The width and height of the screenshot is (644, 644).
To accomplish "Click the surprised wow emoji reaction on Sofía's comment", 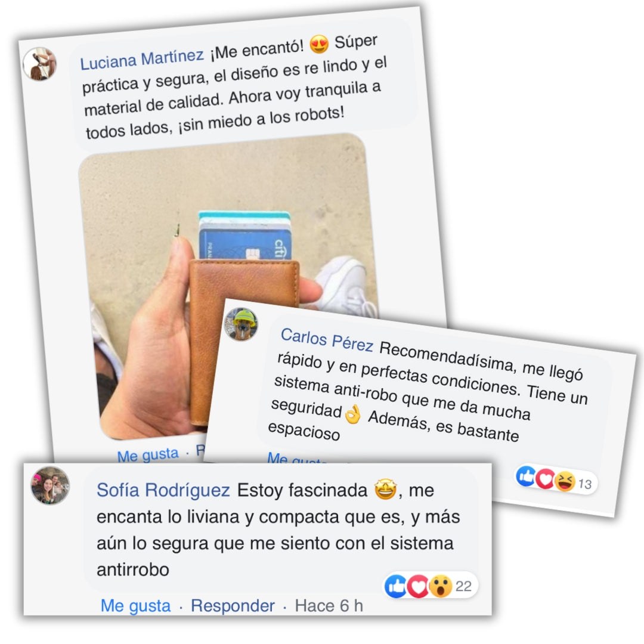I will [x=440, y=586].
